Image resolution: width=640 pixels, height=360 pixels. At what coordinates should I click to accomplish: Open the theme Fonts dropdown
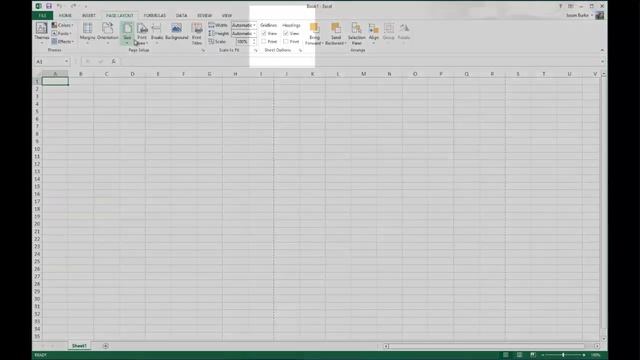(x=62, y=33)
